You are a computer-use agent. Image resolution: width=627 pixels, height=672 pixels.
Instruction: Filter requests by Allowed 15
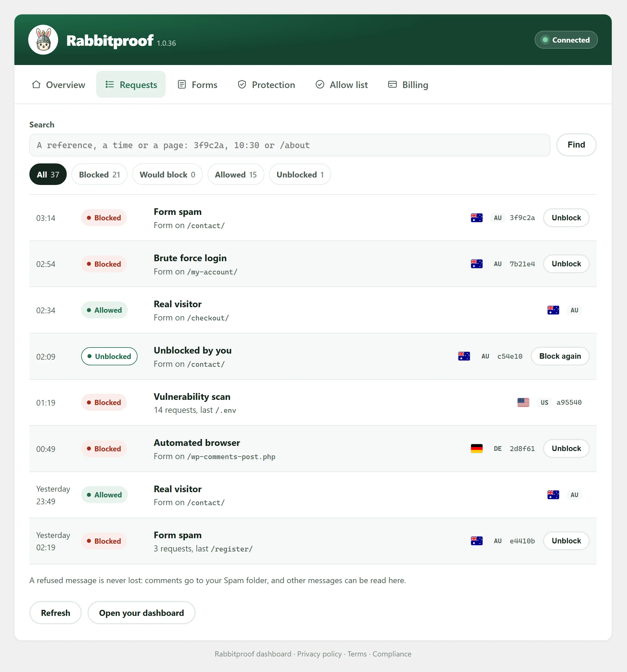pyautogui.click(x=236, y=174)
